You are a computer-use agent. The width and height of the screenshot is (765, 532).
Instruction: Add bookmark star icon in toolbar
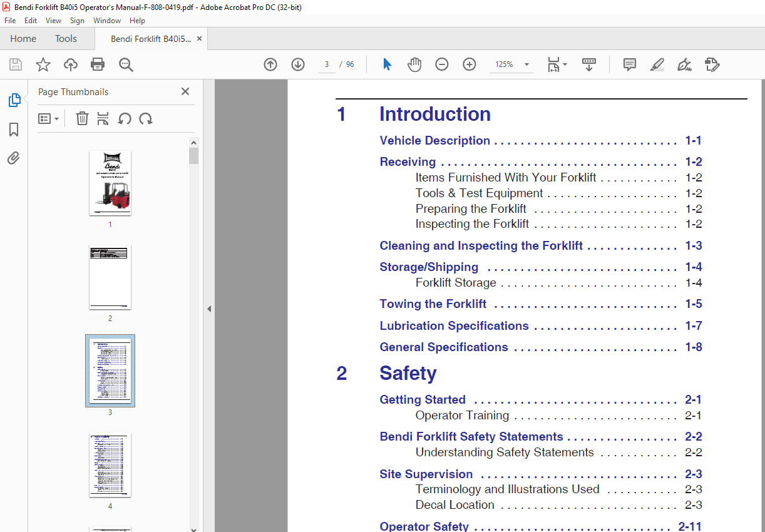point(43,64)
